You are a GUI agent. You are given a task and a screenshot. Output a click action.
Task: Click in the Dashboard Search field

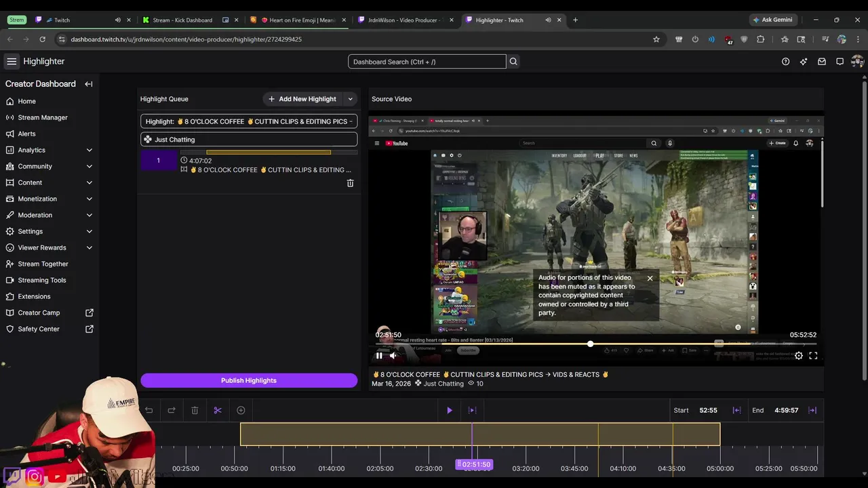click(427, 62)
